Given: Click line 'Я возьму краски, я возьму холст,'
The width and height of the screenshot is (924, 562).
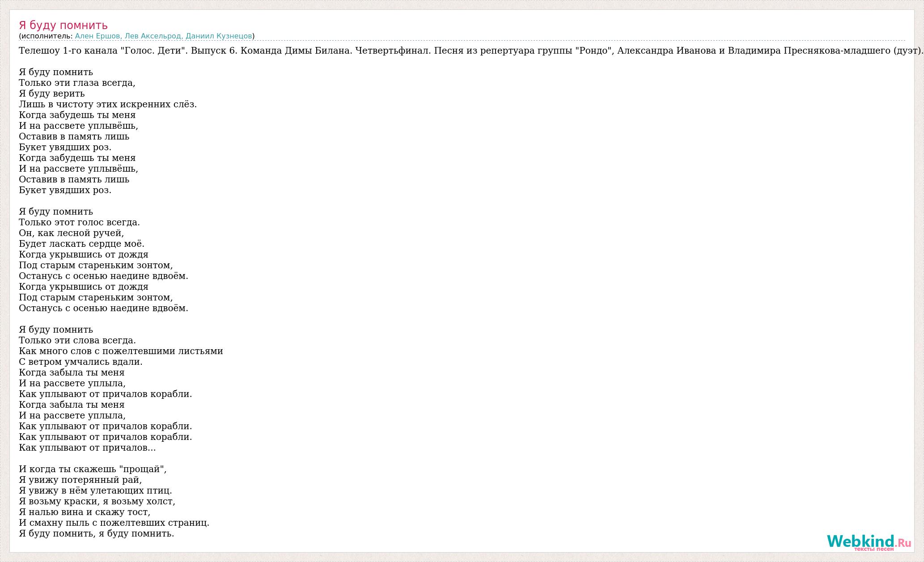Looking at the screenshot, I should click(x=97, y=501).
